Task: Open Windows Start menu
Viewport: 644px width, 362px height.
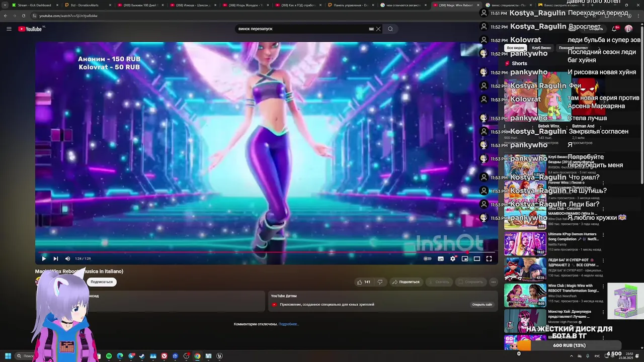Action: click(x=8, y=356)
